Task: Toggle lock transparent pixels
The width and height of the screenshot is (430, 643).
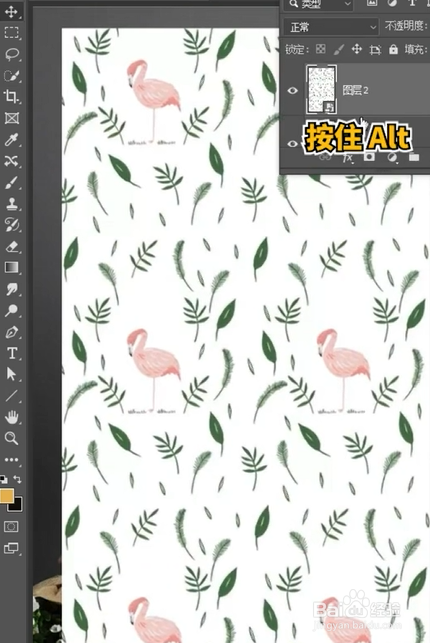Action: [321, 50]
